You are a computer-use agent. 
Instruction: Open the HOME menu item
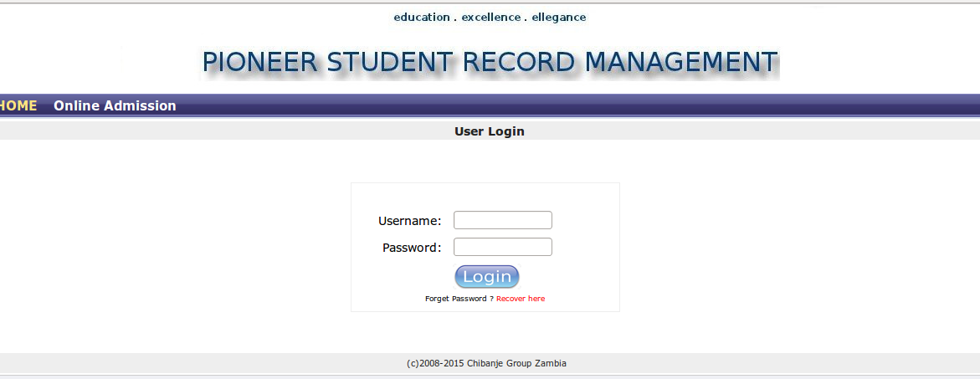click(x=18, y=105)
